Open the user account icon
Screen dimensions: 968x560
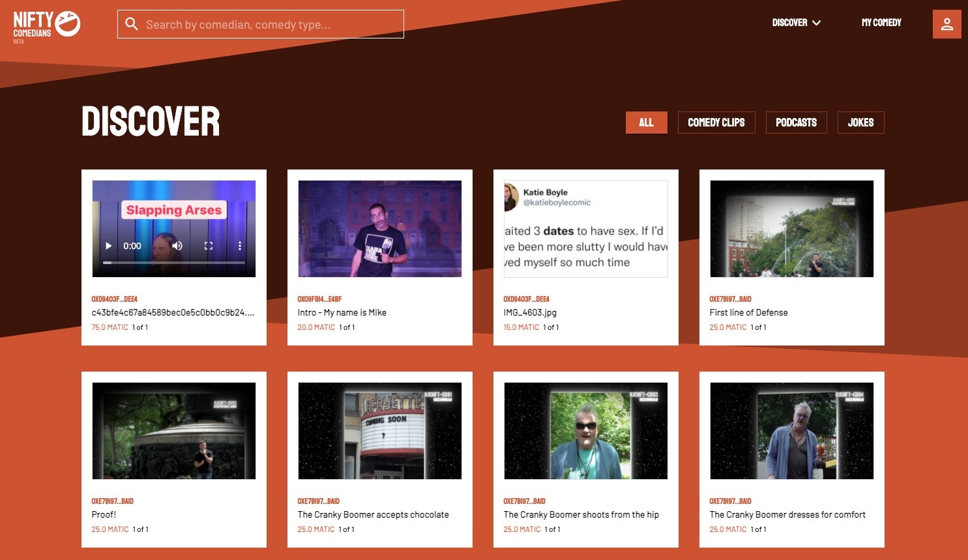tap(946, 24)
